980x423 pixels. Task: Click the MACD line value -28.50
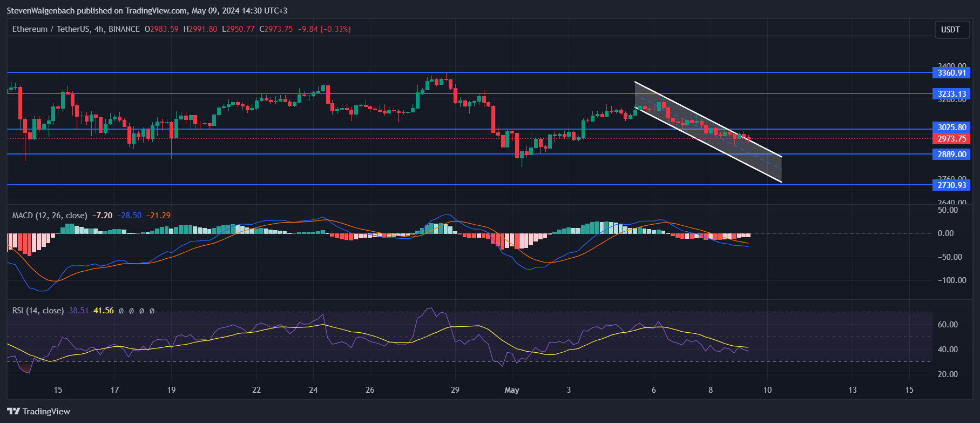coord(130,216)
